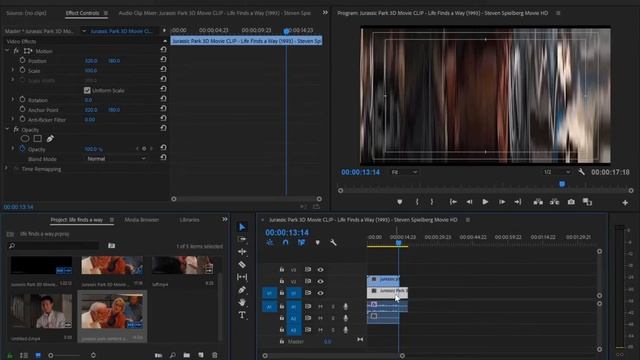
Task: Show overflow panels in Source panel group
Action: [325, 13]
